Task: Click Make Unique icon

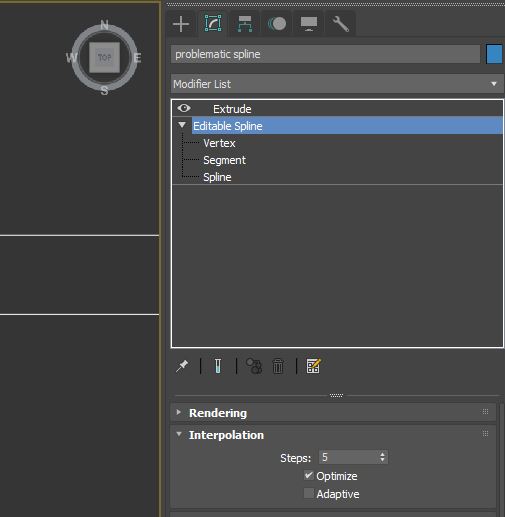Action: [x=254, y=366]
